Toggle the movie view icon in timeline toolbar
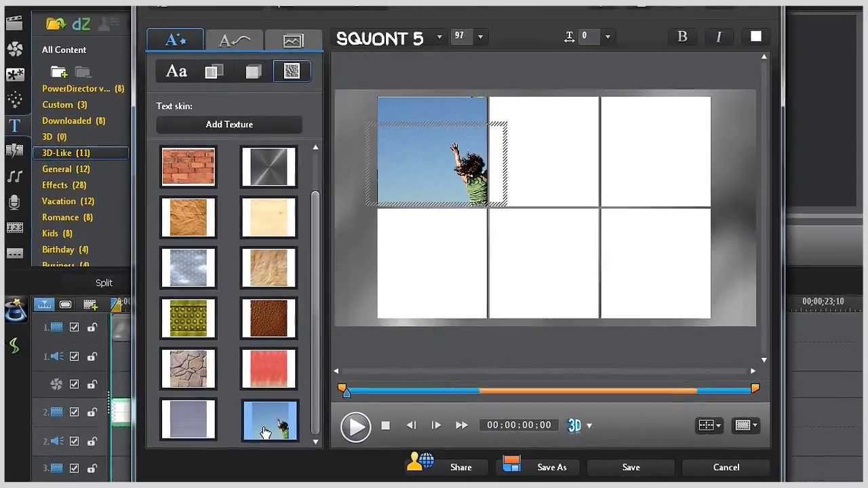 point(66,304)
